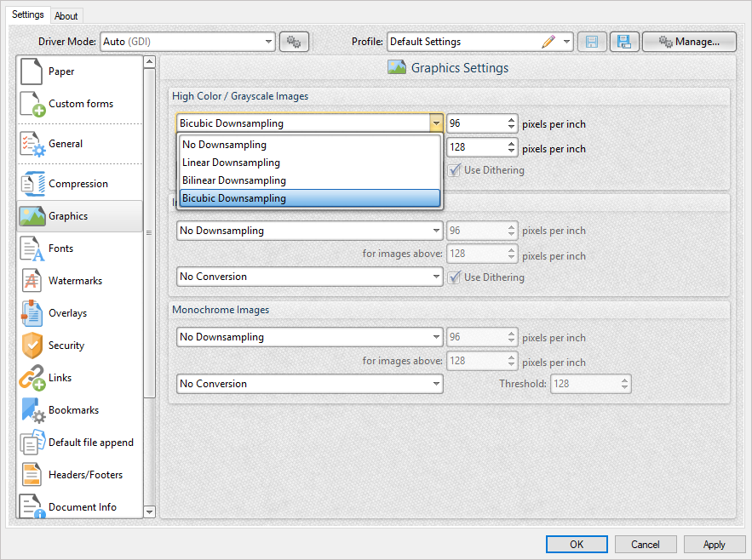Open the Monochrome Images downsampling dropdown
This screenshot has height=560, width=752.
(x=309, y=337)
